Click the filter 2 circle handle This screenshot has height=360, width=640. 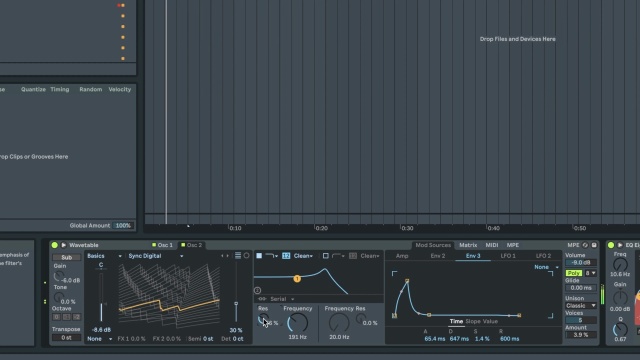258,291
